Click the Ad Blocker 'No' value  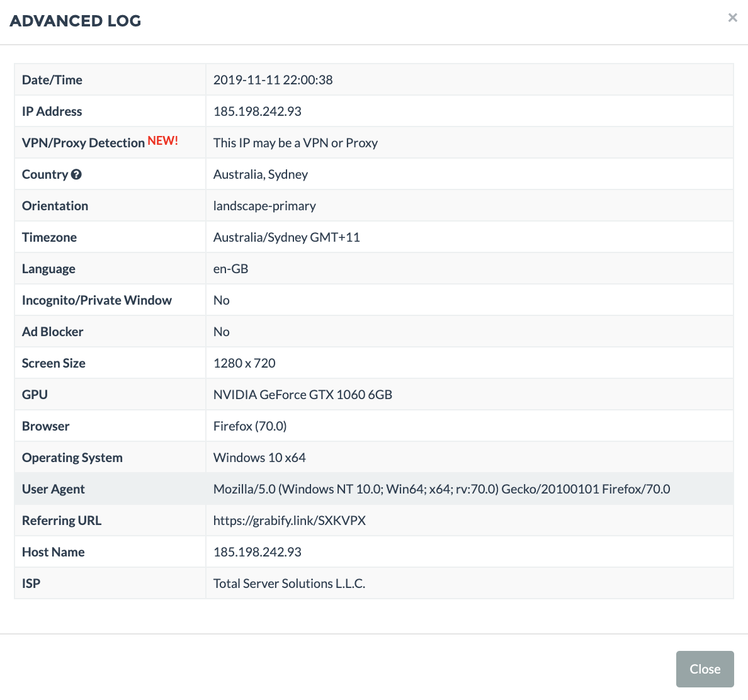[x=221, y=332]
